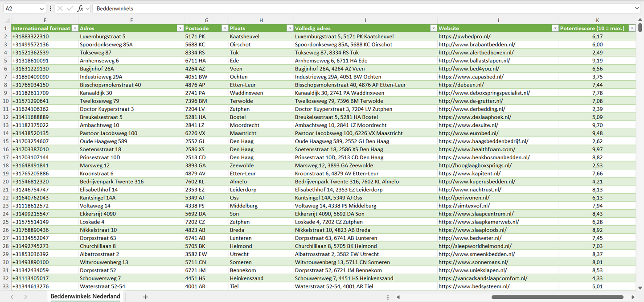Add a new sheet with the plus icon

click(145, 297)
